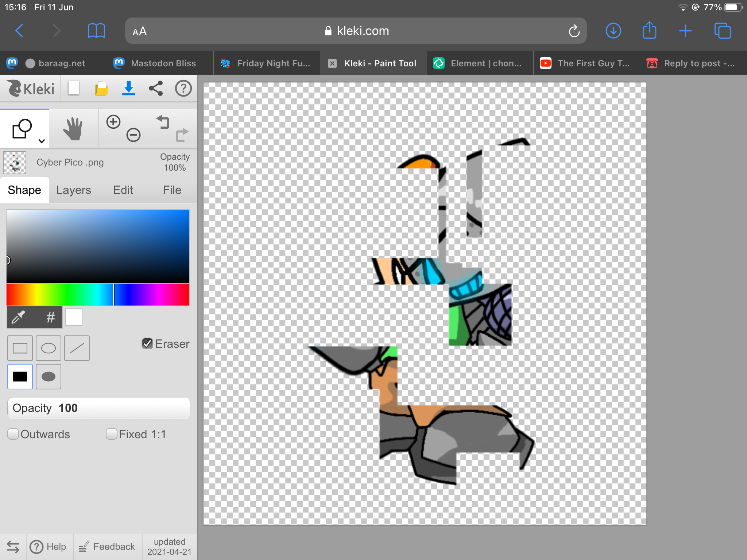Image resolution: width=747 pixels, height=560 pixels.
Task: Switch to the Layers tab
Action: click(x=73, y=190)
